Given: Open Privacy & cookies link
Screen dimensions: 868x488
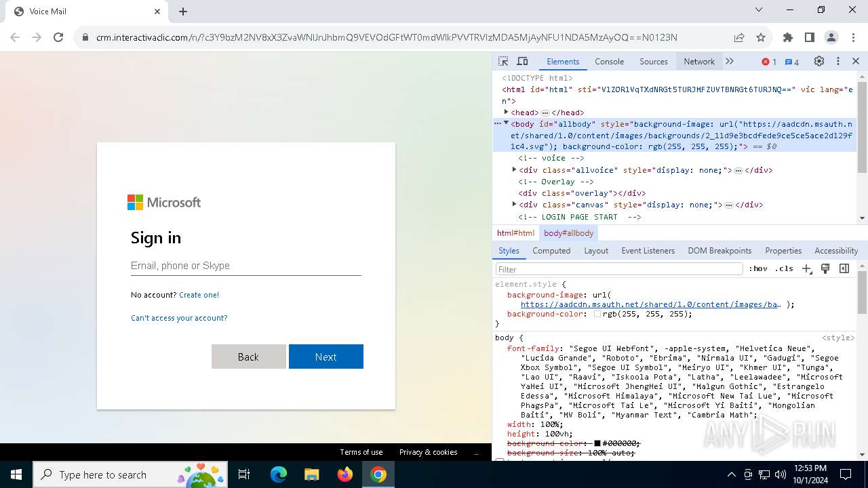Looking at the screenshot, I should [428, 452].
